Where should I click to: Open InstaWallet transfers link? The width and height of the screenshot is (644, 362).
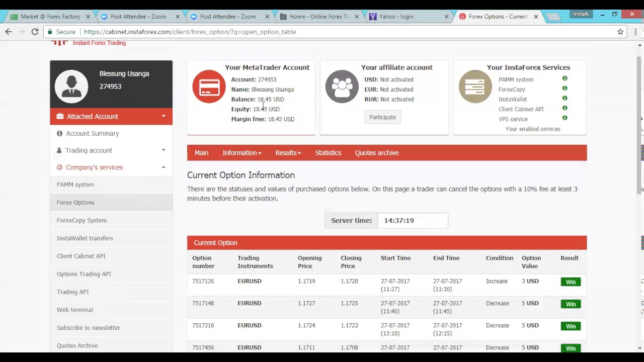[x=85, y=238]
